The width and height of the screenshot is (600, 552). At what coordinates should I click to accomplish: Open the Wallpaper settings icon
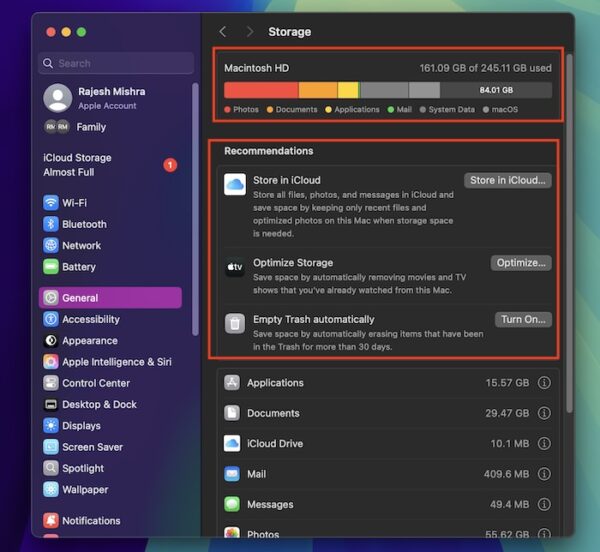pos(51,490)
